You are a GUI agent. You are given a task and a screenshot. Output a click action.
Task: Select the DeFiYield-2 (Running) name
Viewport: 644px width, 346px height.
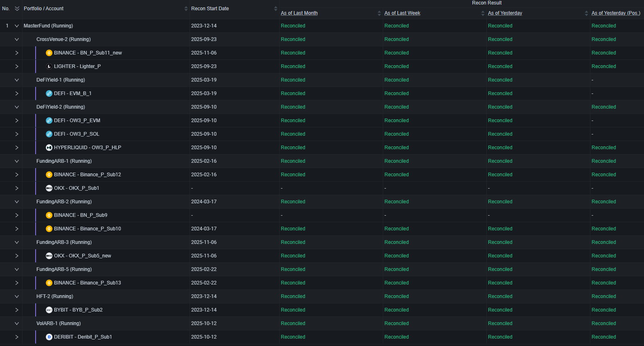61,107
